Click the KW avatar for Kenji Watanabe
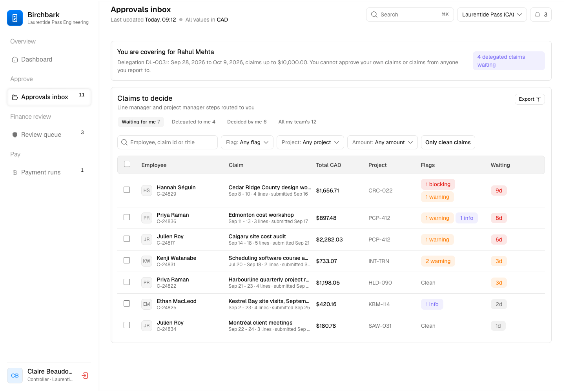The width and height of the screenshot is (565, 392). click(x=146, y=261)
